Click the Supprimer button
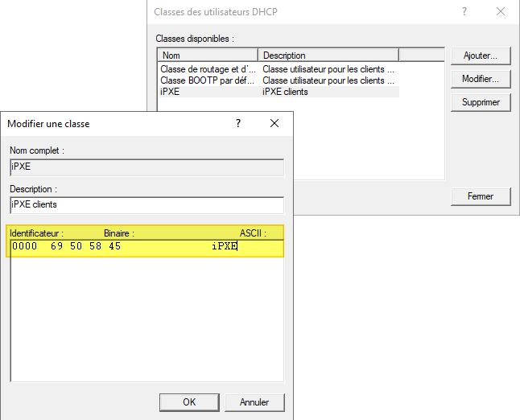 (481, 102)
